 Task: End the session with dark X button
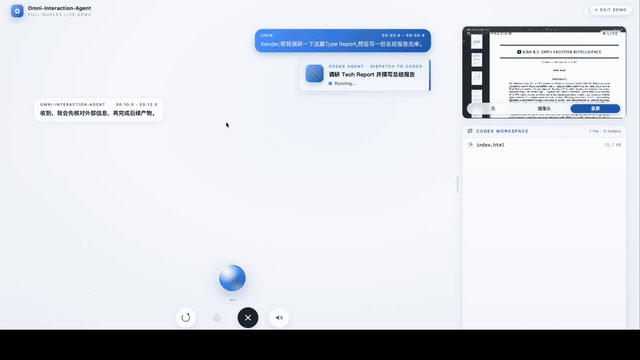(248, 318)
